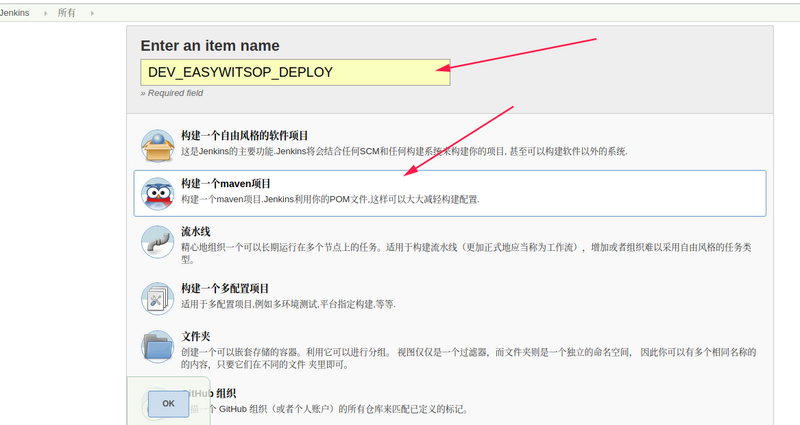
Task: Choose the 文件夹 item title
Action: pos(195,337)
